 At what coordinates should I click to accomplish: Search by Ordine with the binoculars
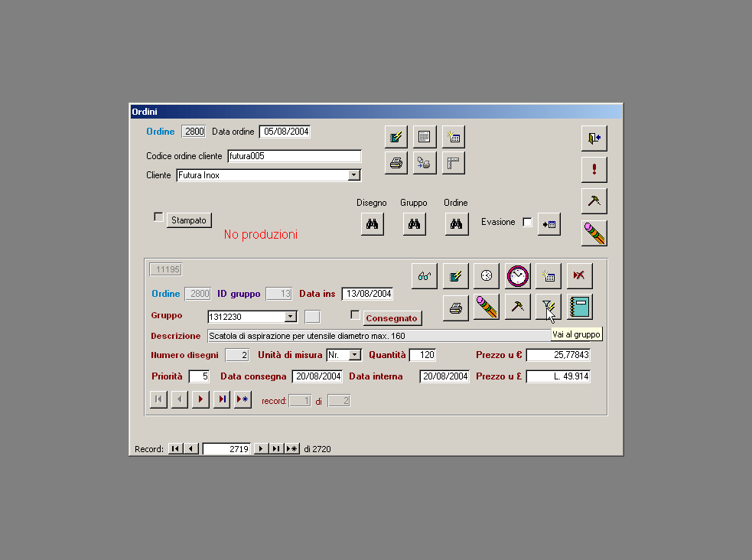(457, 224)
